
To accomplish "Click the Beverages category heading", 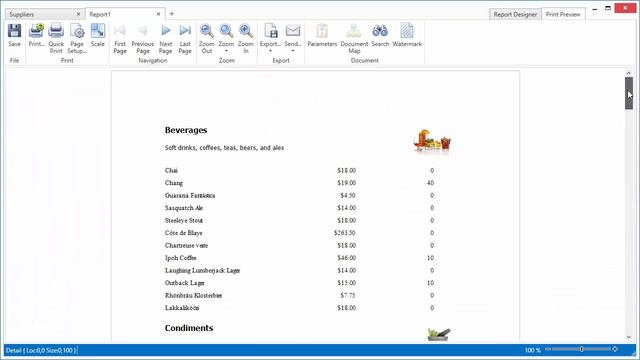I will click(x=186, y=130).
